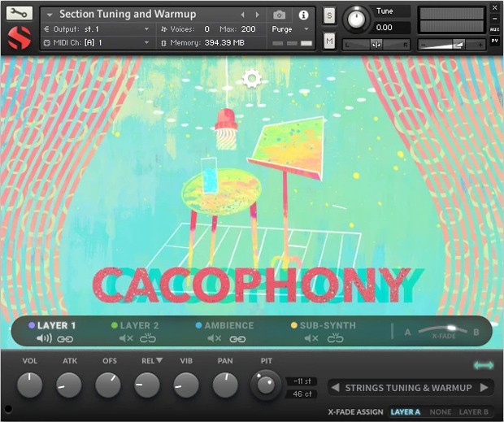This screenshot has height=422, width=504.
Task: Click the VIB vibrato knob
Action: (x=186, y=385)
